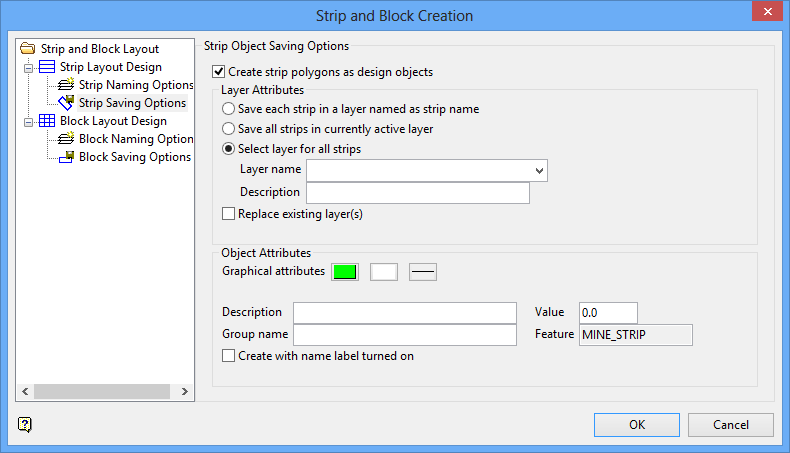Open the Layer name dropdown
Viewport: 790px width, 453px height.
(540, 170)
